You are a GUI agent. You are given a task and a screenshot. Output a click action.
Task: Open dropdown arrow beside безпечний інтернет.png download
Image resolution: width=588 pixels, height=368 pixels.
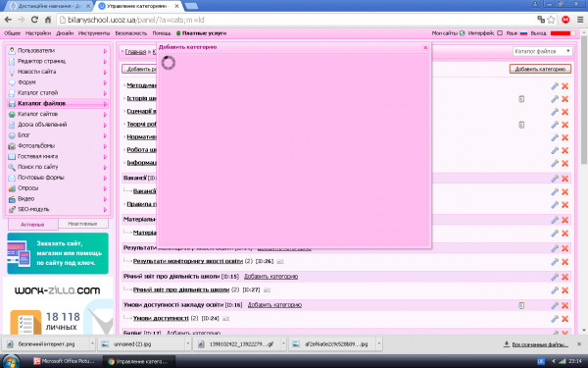pos(92,343)
